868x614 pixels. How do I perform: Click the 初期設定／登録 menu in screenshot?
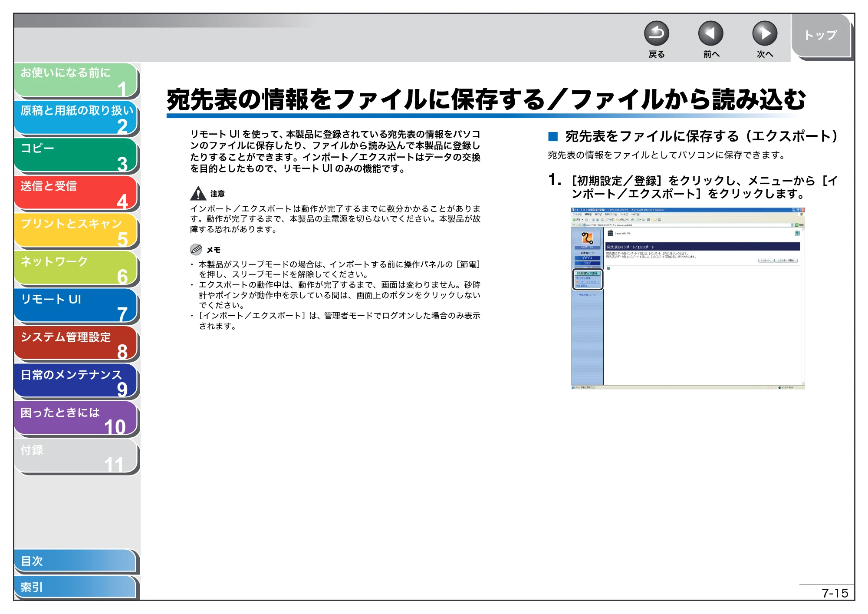(588, 273)
